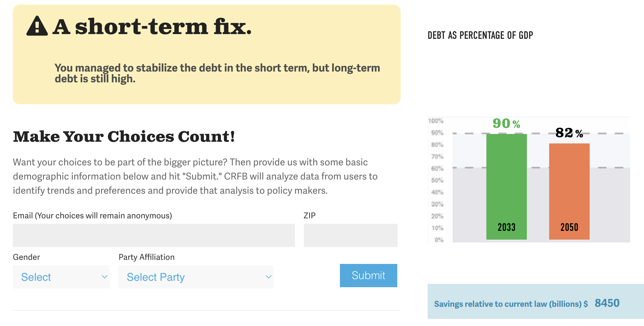Click the DEBT AS PERCENTAGE OF GDP title
Screen dimensions: 644x326
click(480, 35)
